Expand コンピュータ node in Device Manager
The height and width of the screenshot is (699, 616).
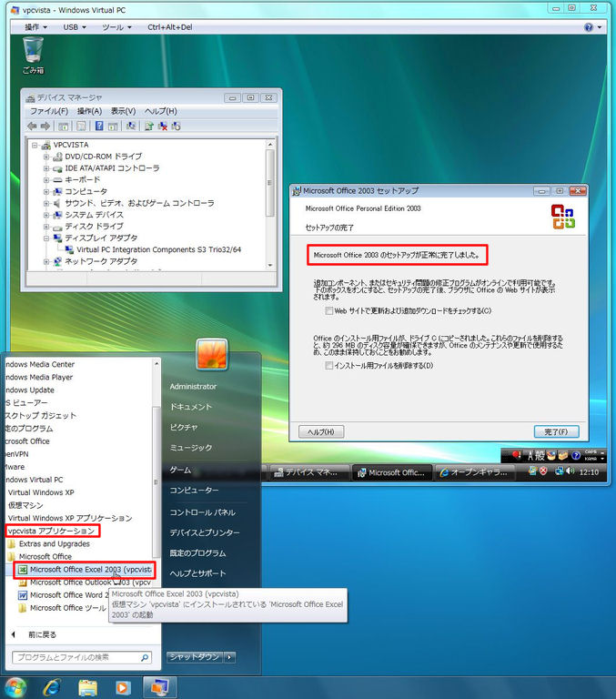tap(45, 192)
